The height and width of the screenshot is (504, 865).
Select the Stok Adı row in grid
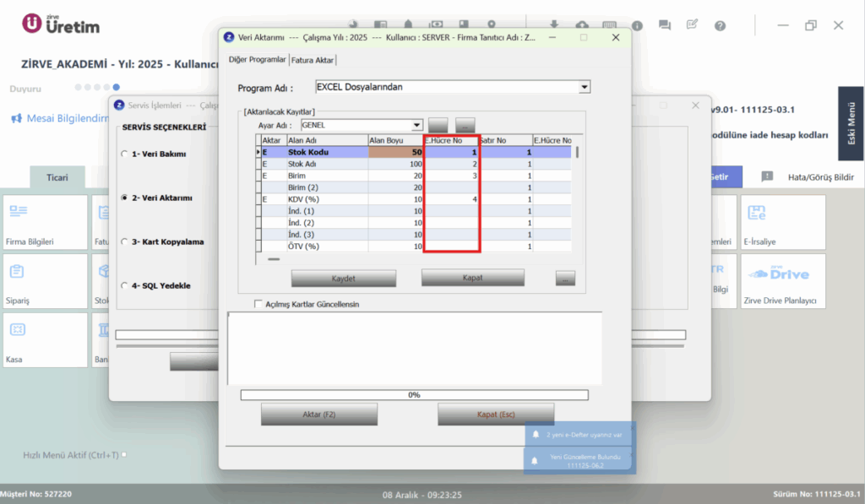(414, 164)
